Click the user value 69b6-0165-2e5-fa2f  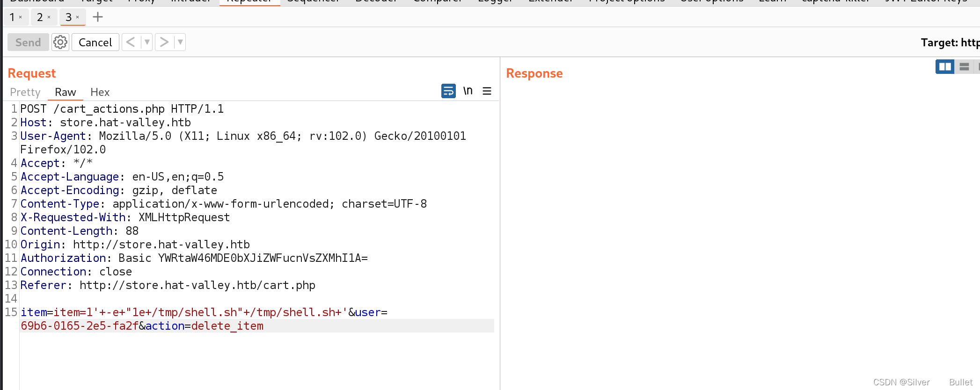point(80,326)
